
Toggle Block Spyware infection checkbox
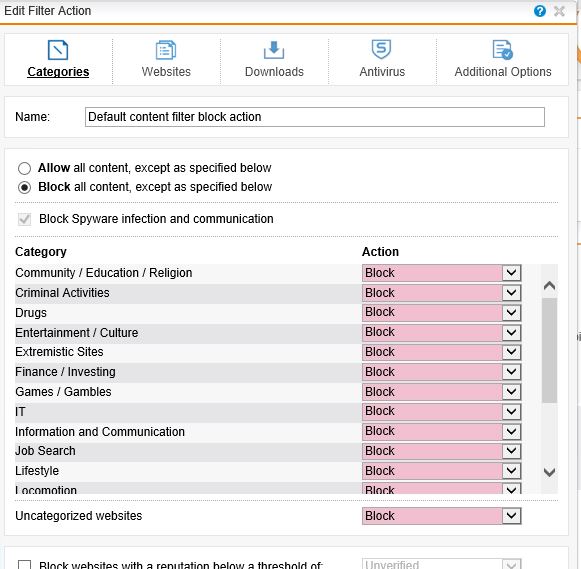24,219
